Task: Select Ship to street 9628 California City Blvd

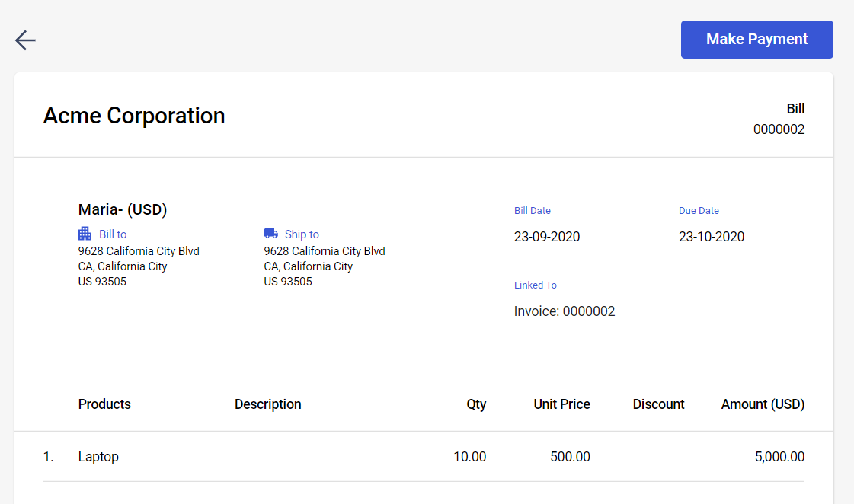Action: pos(325,251)
